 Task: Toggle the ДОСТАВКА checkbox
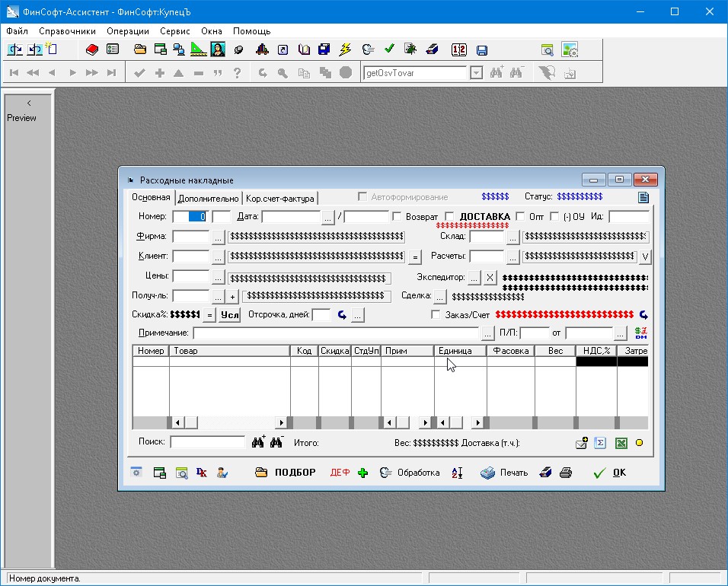click(x=449, y=217)
